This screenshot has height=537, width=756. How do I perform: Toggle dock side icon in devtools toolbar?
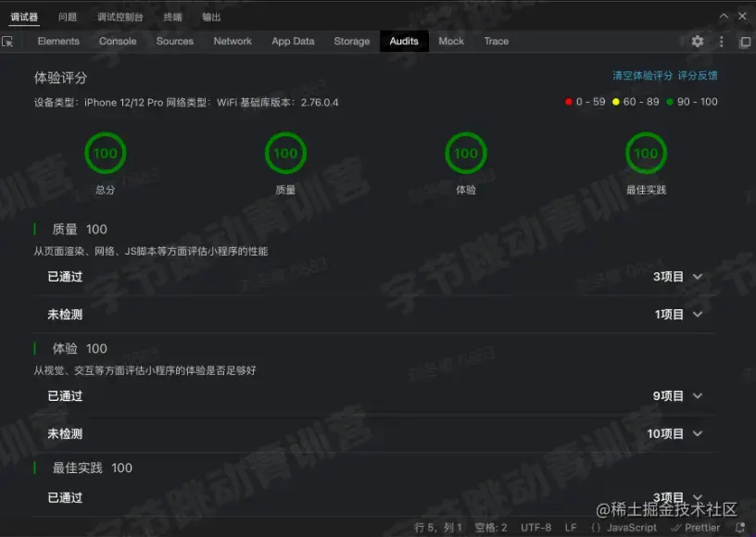pyautogui.click(x=745, y=42)
